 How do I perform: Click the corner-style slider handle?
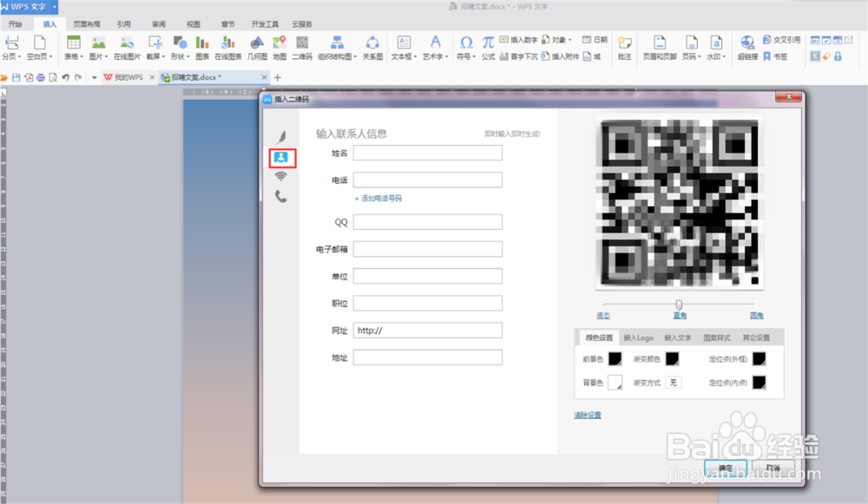pyautogui.click(x=680, y=304)
